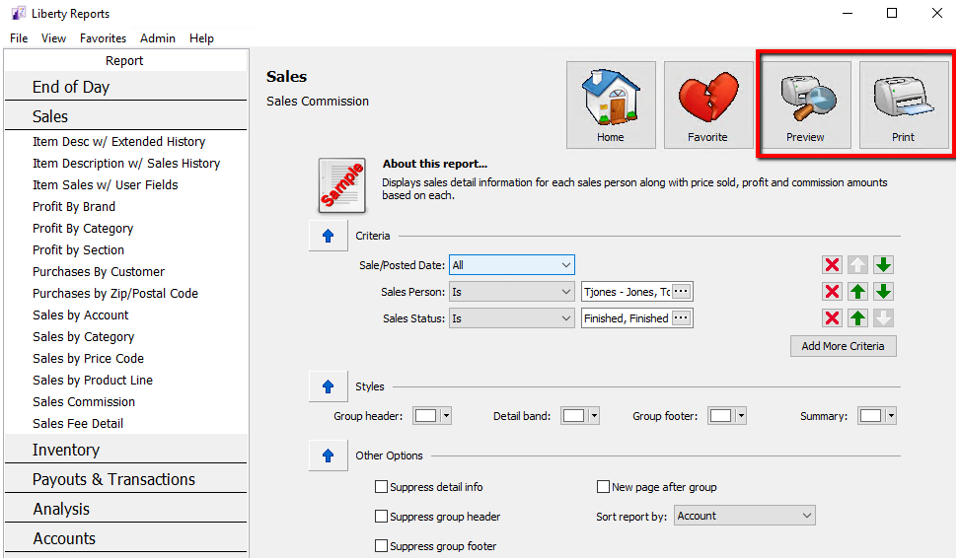Move Sales Person criteria down
The width and height of the screenshot is (960, 560).
click(x=883, y=291)
